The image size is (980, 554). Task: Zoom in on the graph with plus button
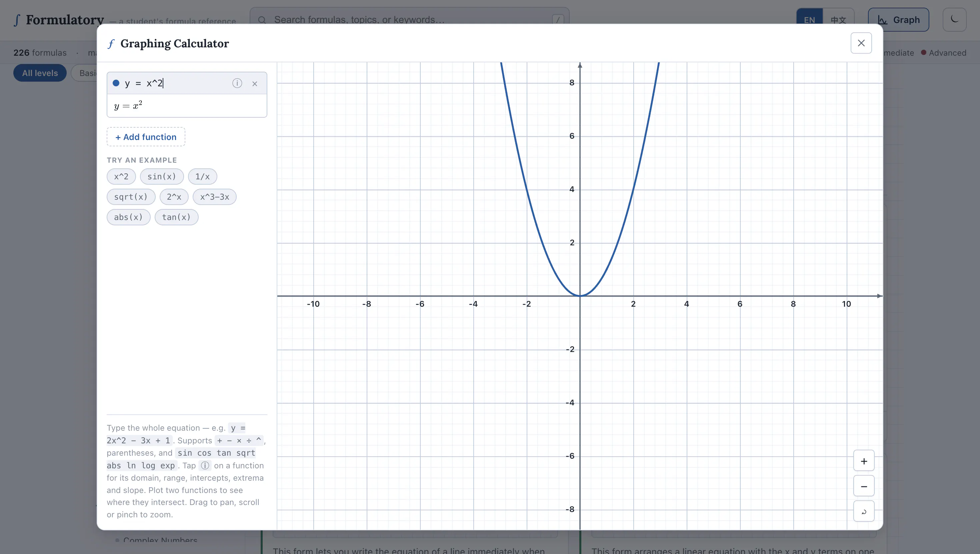(x=864, y=461)
